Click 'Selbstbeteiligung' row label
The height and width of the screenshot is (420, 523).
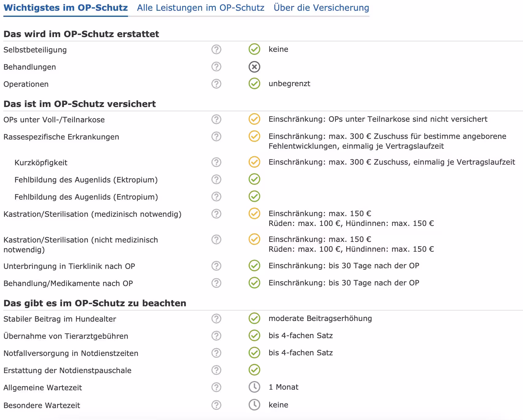point(35,50)
